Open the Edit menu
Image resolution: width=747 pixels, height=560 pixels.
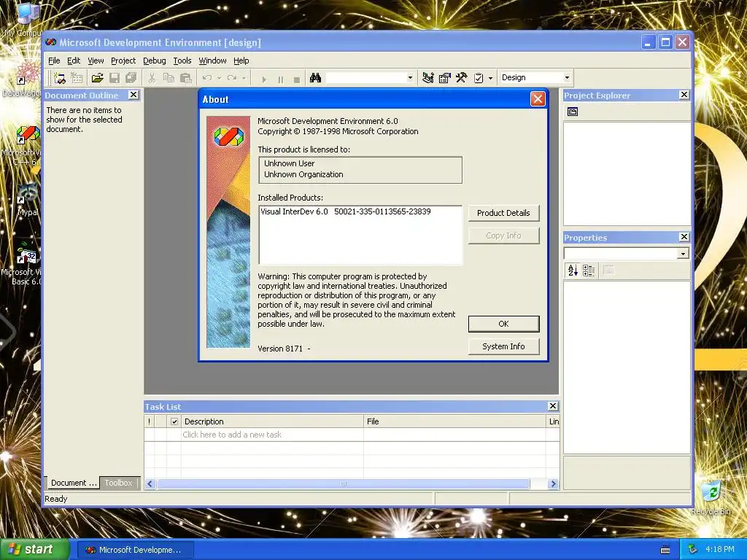click(74, 61)
